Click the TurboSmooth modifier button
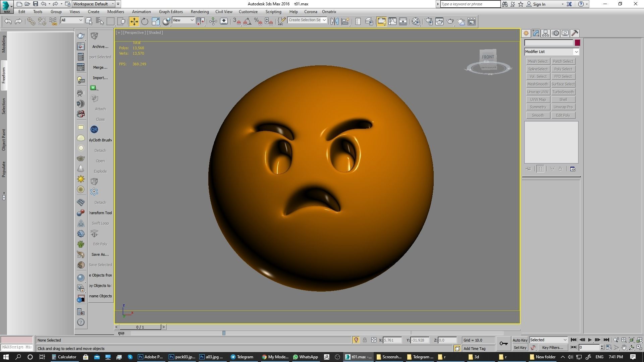This screenshot has width=644, height=362. point(563,92)
